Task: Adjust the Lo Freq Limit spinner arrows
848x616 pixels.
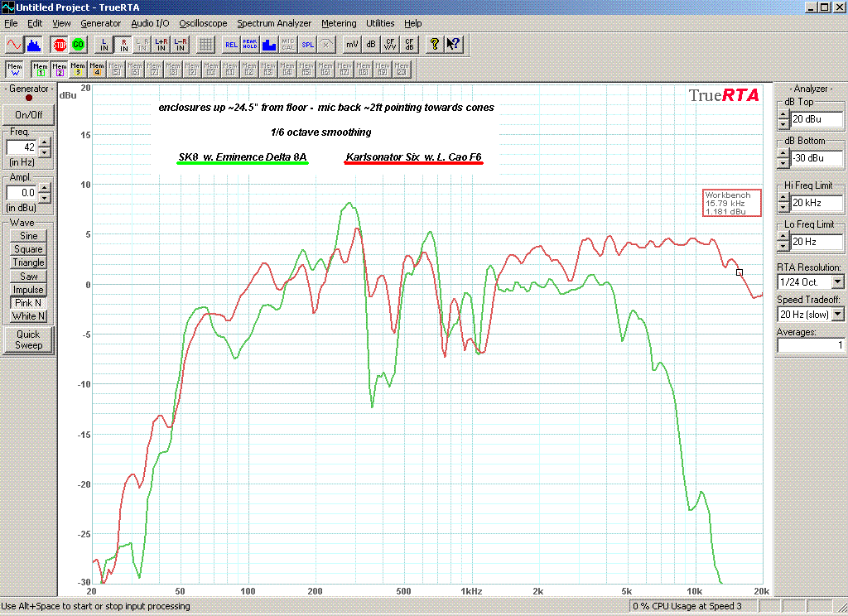Action: 783,242
